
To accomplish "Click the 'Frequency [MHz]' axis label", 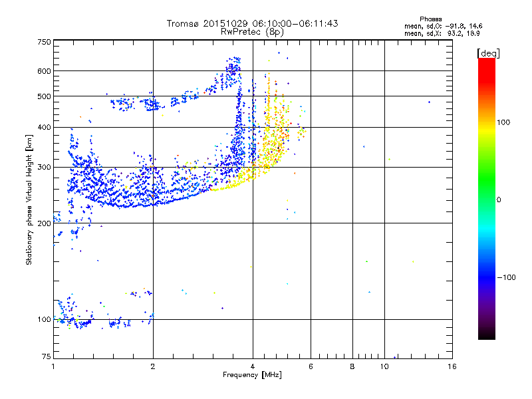I will pos(252,374).
